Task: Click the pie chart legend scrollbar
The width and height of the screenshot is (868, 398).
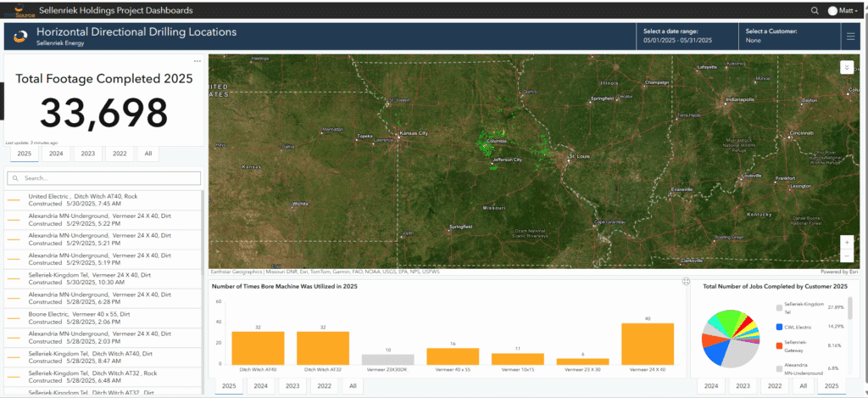Action: [x=850, y=308]
